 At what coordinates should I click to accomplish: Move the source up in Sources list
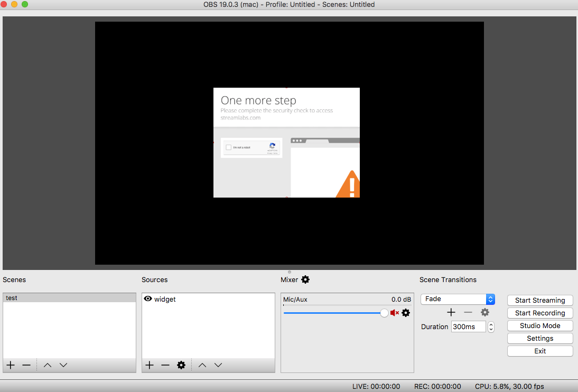click(x=202, y=365)
